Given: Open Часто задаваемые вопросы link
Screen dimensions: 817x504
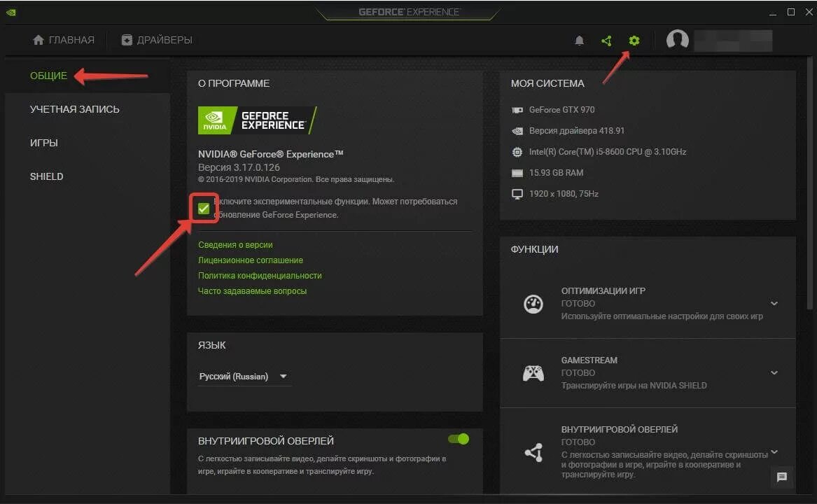Looking at the screenshot, I should pos(252,290).
